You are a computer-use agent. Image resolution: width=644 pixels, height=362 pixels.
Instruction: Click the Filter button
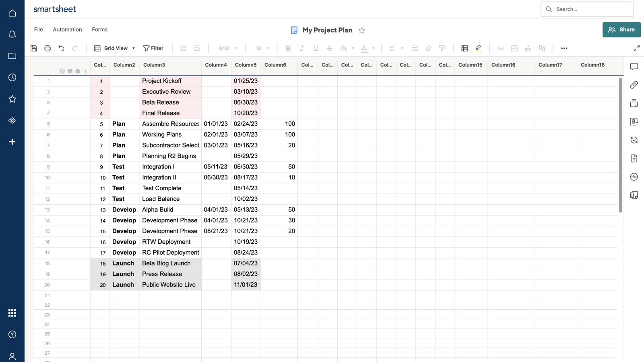pos(153,48)
